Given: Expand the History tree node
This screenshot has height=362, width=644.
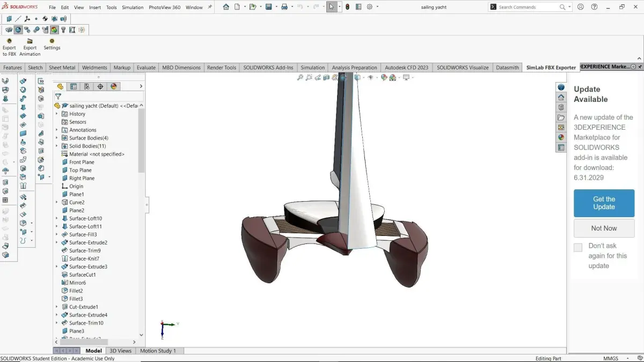Looking at the screenshot, I should (x=57, y=114).
